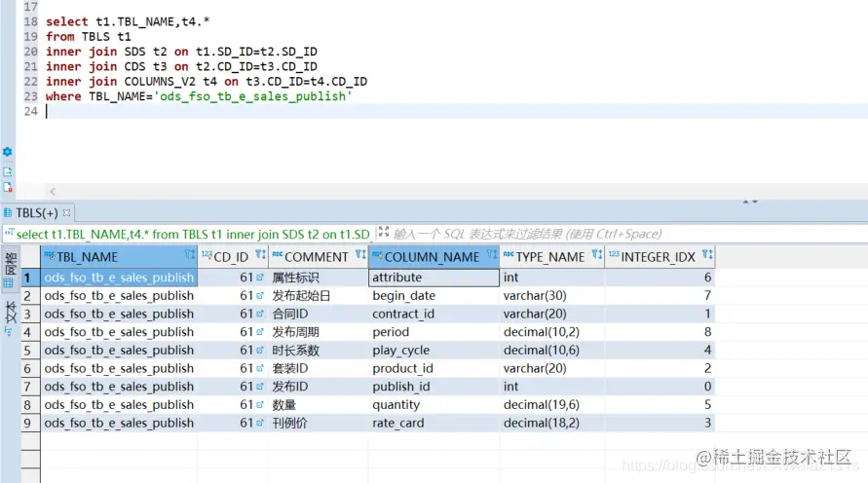This screenshot has height=483, width=868.
Task: Open the editor settings gear icon
Action: 7,152
